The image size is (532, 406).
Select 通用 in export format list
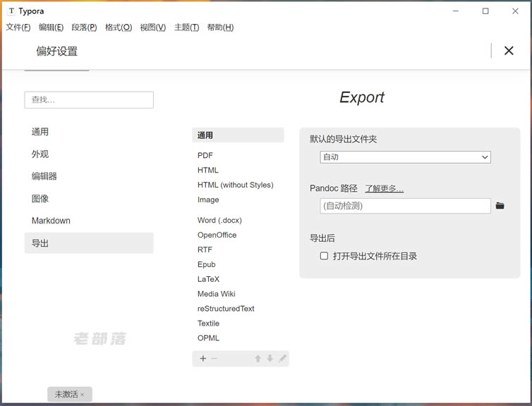click(238, 135)
